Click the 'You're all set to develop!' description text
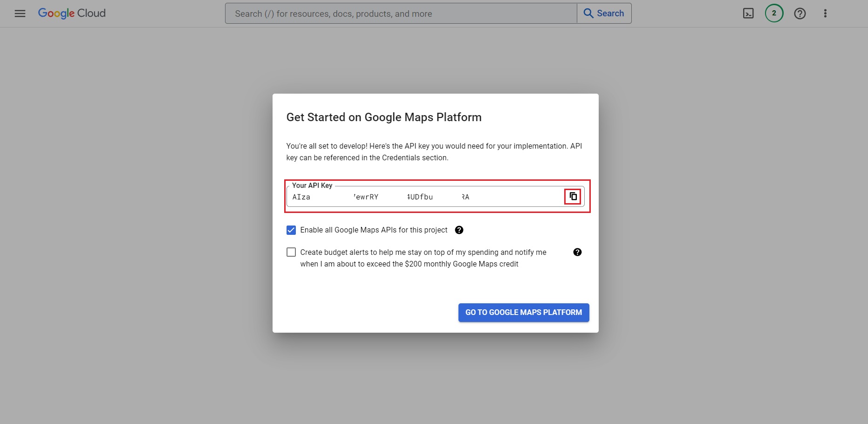Screen dimensions: 868x424 [434, 152]
